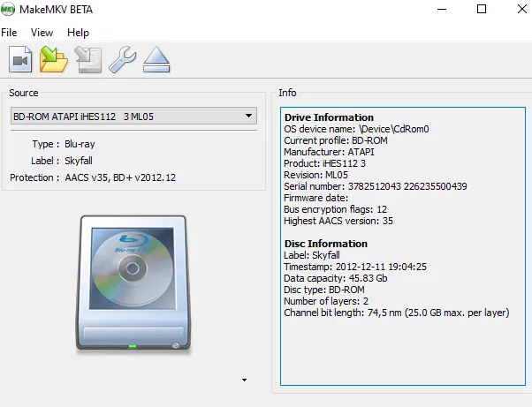Click the 'Label: Skyfall' line in Info
This screenshot has width=532, height=407.
312,255
